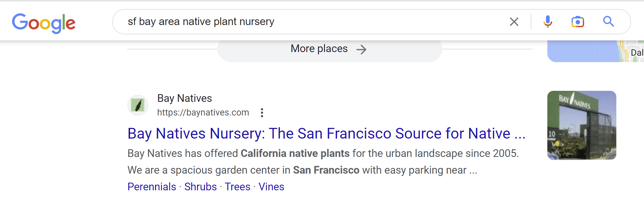The image size is (644, 199).
Task: Click the More places button
Action: point(319,49)
